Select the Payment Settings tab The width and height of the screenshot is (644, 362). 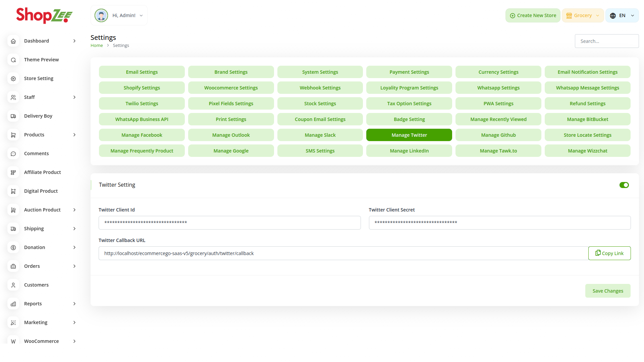coord(409,72)
